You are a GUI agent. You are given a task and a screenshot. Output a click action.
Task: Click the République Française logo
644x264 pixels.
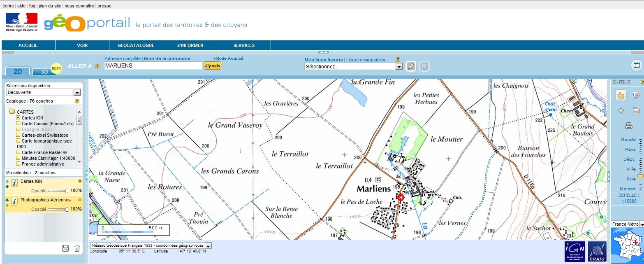pyautogui.click(x=21, y=22)
